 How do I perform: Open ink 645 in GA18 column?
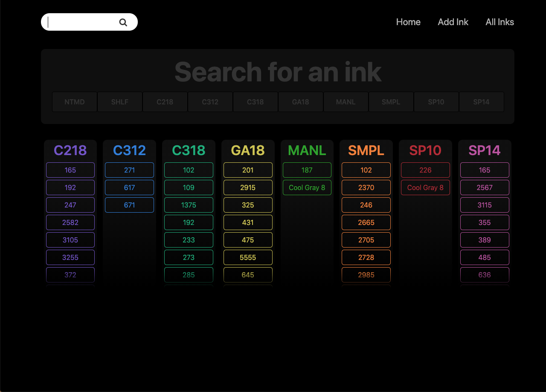pos(248,275)
